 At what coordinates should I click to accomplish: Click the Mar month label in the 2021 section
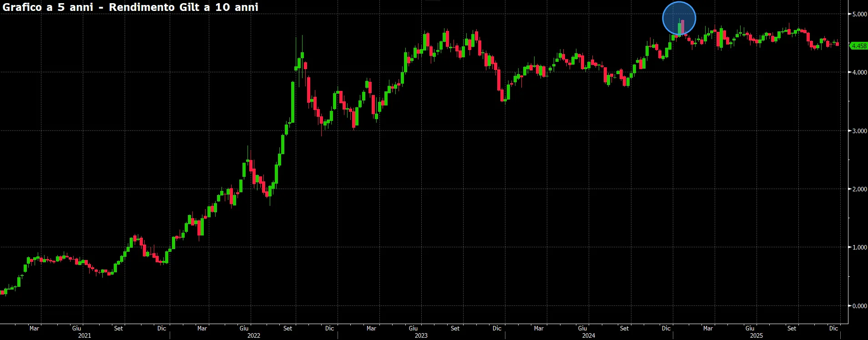click(34, 328)
